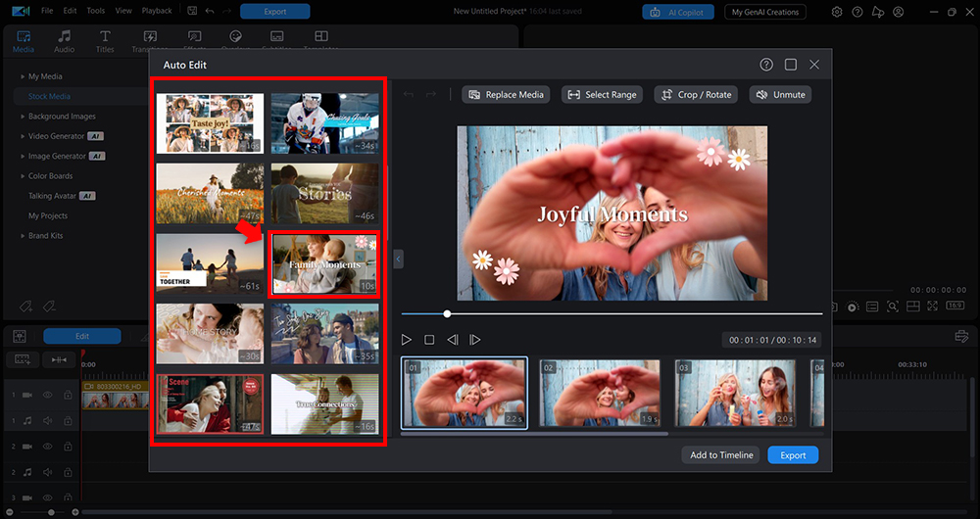Mute audio track 1 speaker
Image resolution: width=980 pixels, height=519 pixels.
(47, 421)
